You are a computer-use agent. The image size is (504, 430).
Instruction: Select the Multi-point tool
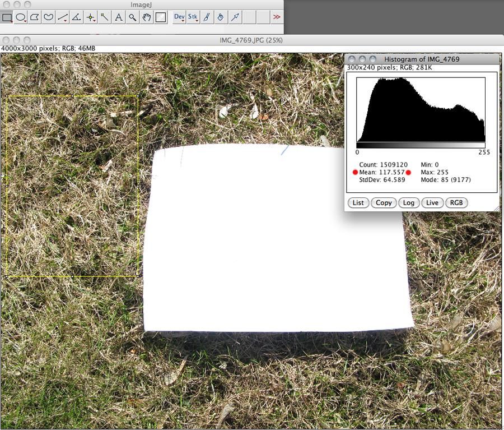tap(90, 17)
